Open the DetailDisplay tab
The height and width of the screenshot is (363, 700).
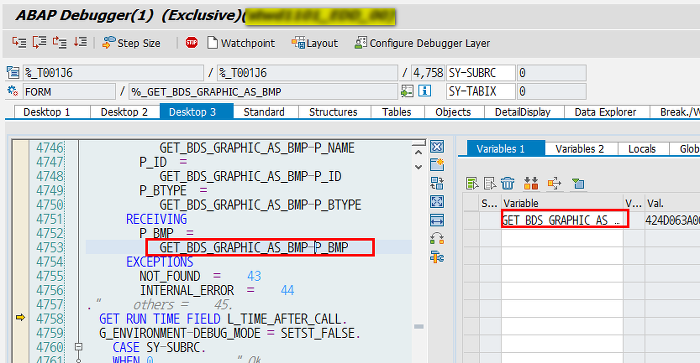pos(524,112)
